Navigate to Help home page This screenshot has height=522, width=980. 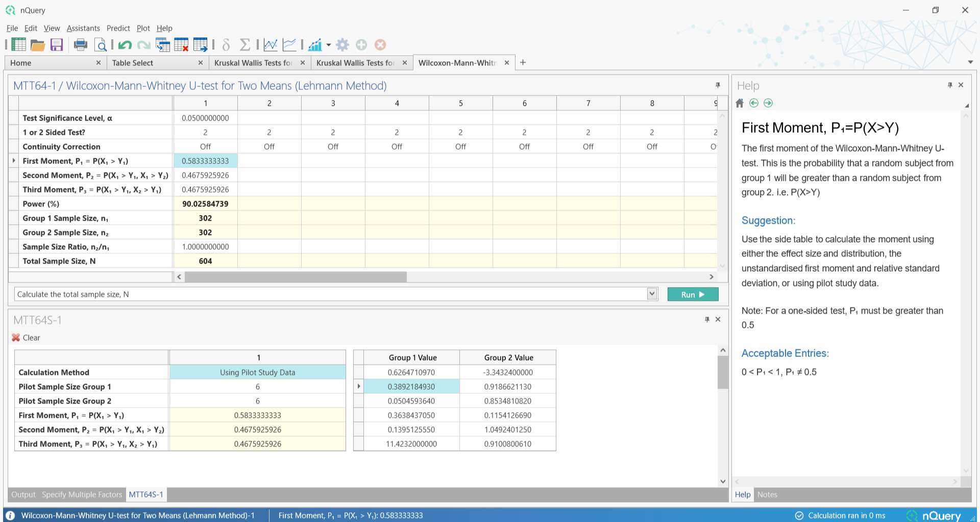coord(740,103)
